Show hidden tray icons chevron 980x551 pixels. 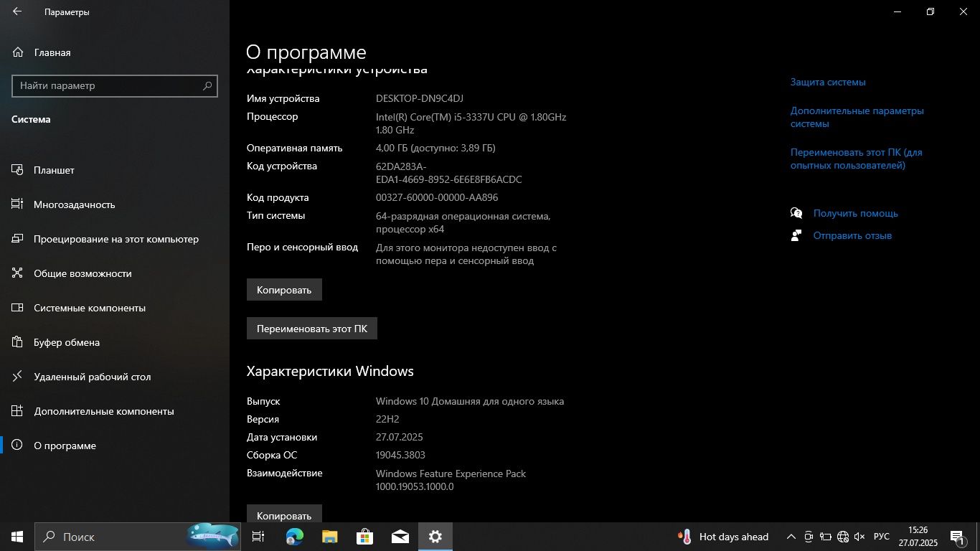click(791, 537)
